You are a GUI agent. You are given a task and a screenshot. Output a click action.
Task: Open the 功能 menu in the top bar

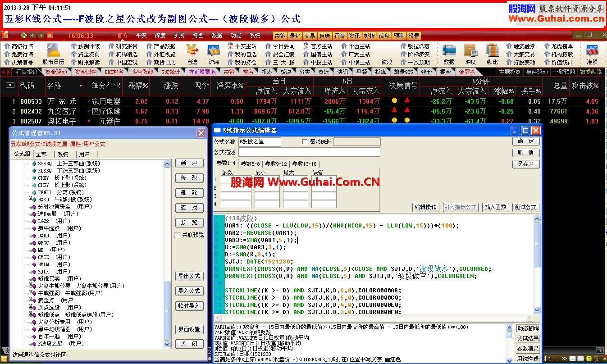tap(236, 36)
